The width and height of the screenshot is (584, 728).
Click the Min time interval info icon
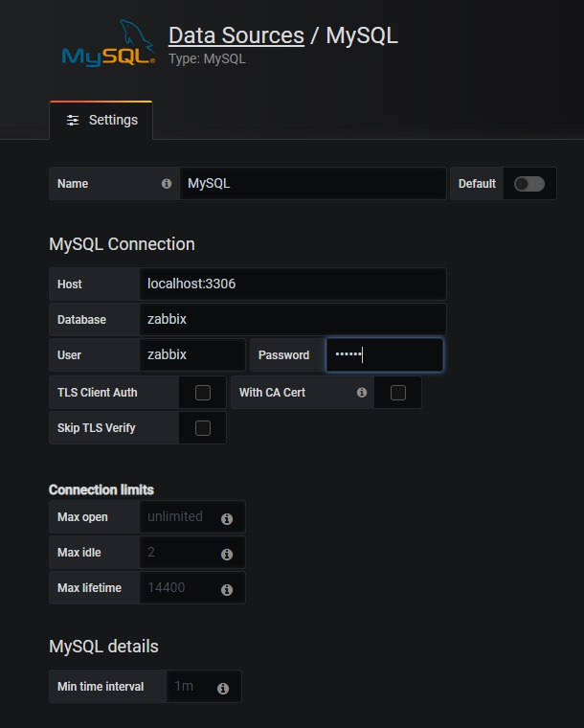pos(223,689)
